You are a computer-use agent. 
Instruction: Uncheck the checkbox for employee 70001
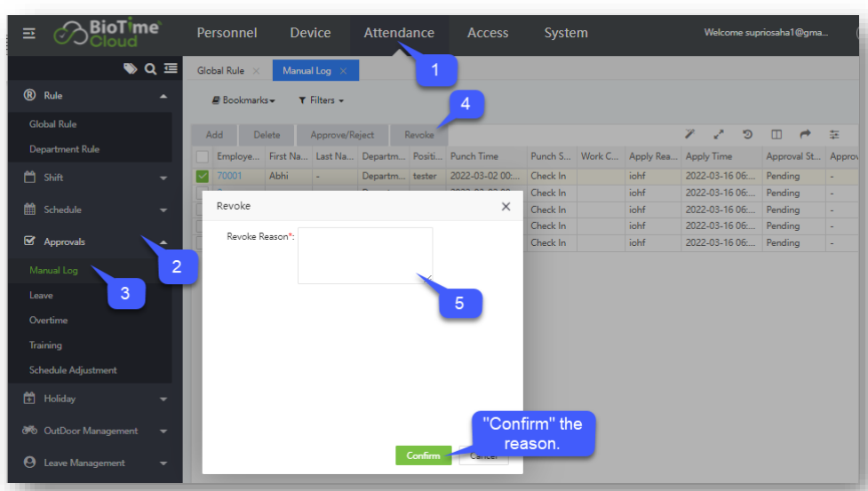coord(203,176)
